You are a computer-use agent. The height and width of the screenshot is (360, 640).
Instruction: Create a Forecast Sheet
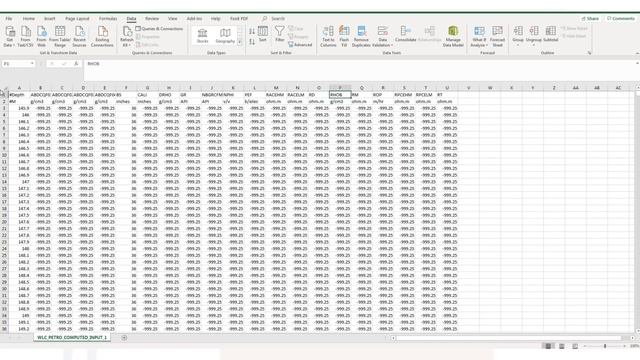(497, 36)
